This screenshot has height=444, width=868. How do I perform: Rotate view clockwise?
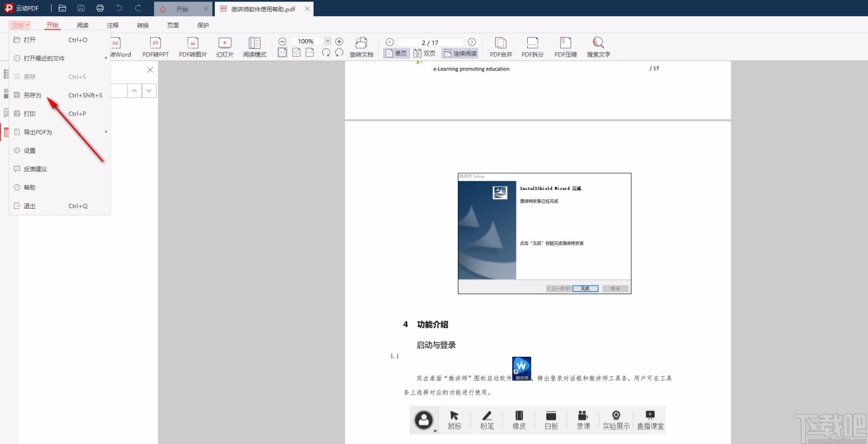point(326,53)
